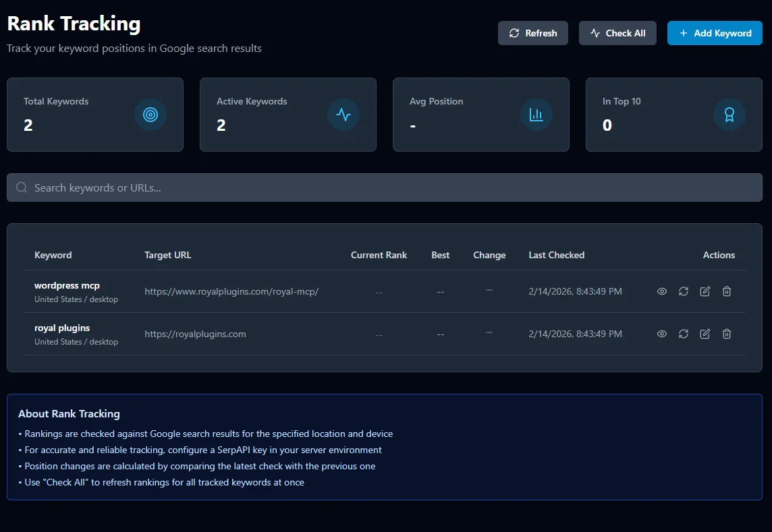
Task: Click the Avg Position chart icon
Action: tap(536, 115)
